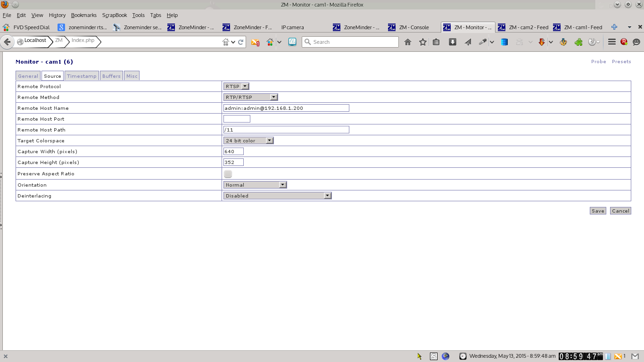Open the Firefox hamburger menu

(612, 42)
